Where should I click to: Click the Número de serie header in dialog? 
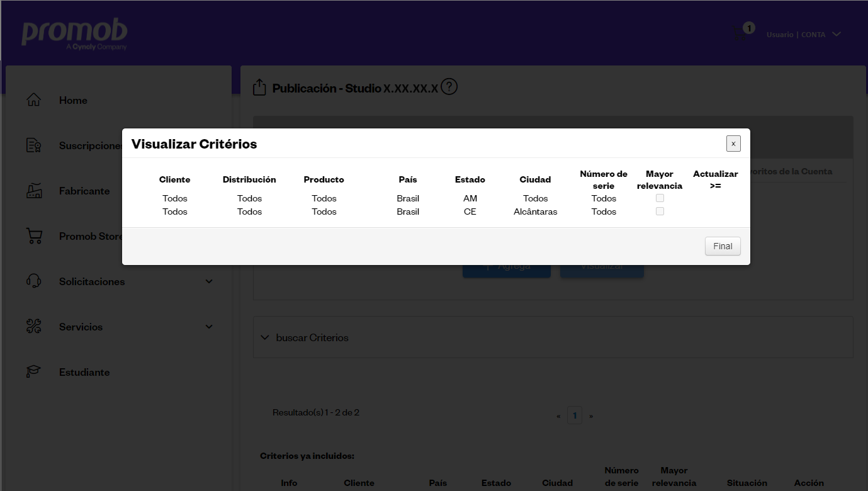click(x=604, y=179)
